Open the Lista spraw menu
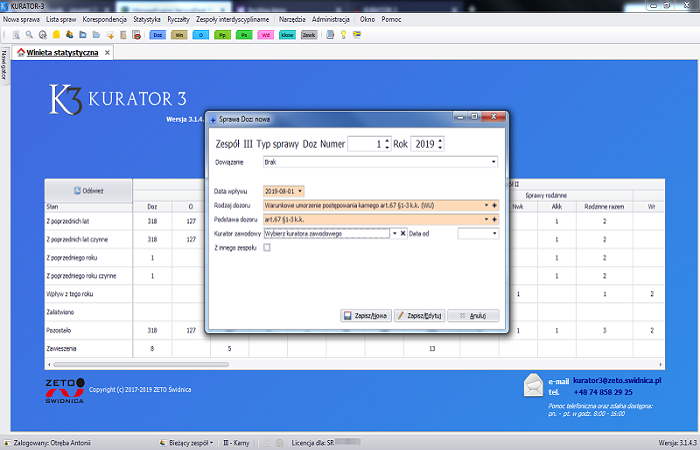Screen dimensions: 700x450 [61, 19]
